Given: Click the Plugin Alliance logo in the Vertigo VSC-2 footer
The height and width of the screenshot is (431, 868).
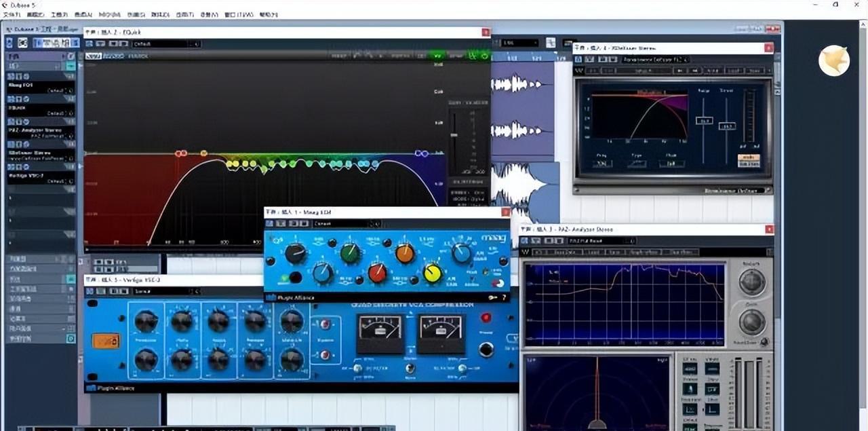Looking at the screenshot, I should pos(111,388).
